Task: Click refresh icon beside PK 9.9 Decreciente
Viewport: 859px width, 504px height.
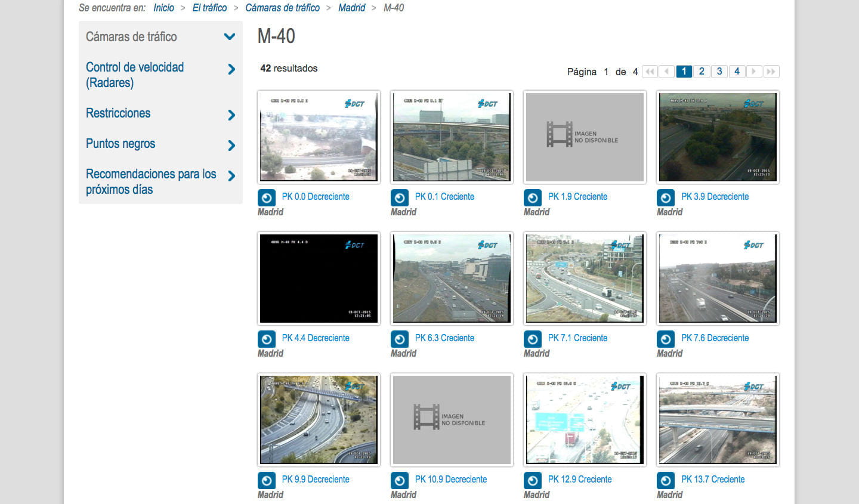Action: click(267, 481)
